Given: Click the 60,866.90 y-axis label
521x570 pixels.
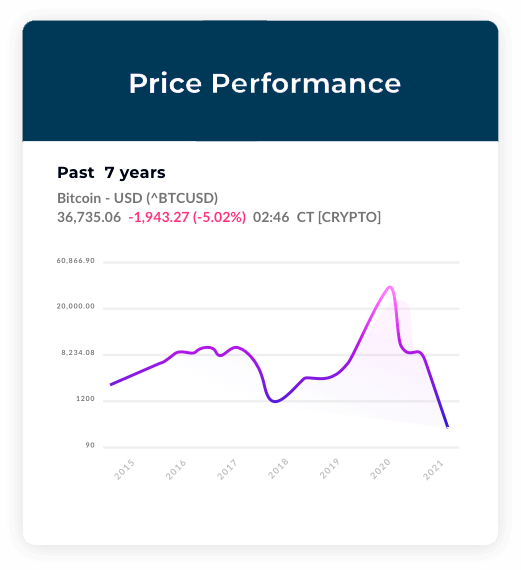Looking at the screenshot, I should click(x=76, y=261).
